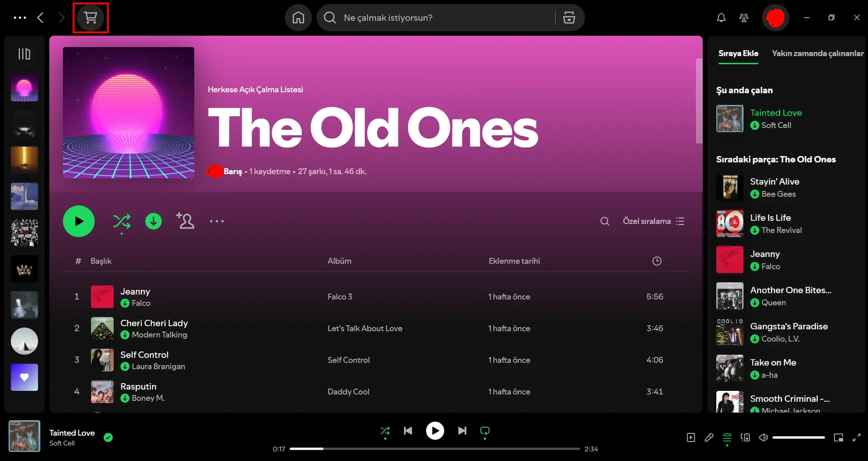
Task: Select Life Is Life in queue
Action: tap(771, 218)
